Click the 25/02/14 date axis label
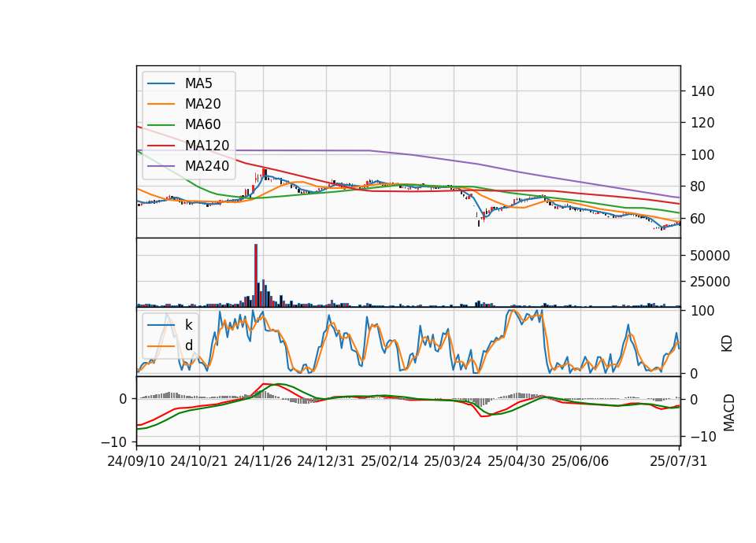Viewport: 756px width, 543px height. (390, 461)
